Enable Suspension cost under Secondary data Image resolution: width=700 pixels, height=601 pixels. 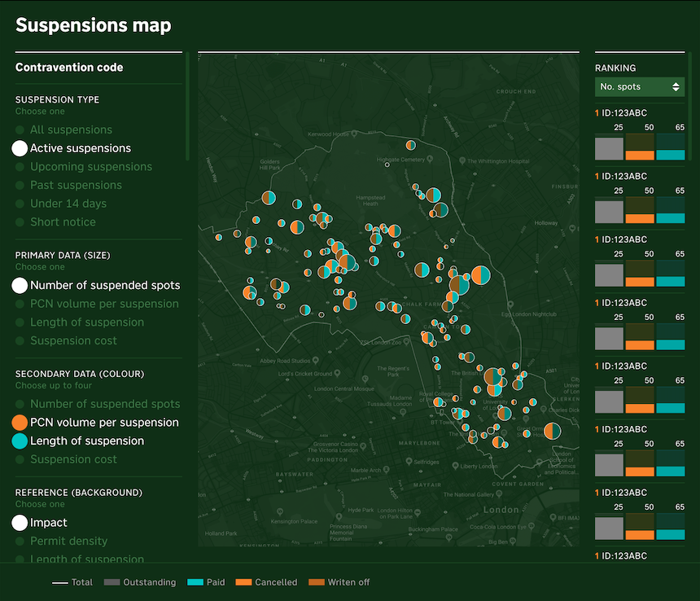tap(67, 459)
